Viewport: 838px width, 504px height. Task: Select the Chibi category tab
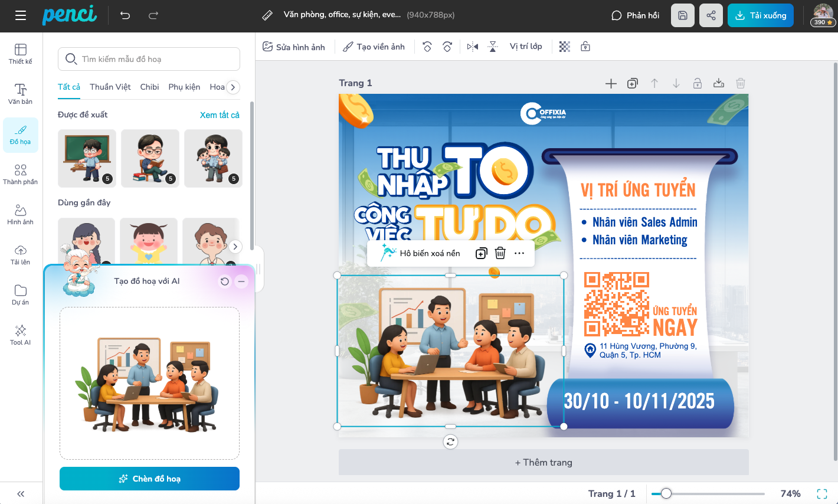coord(149,87)
